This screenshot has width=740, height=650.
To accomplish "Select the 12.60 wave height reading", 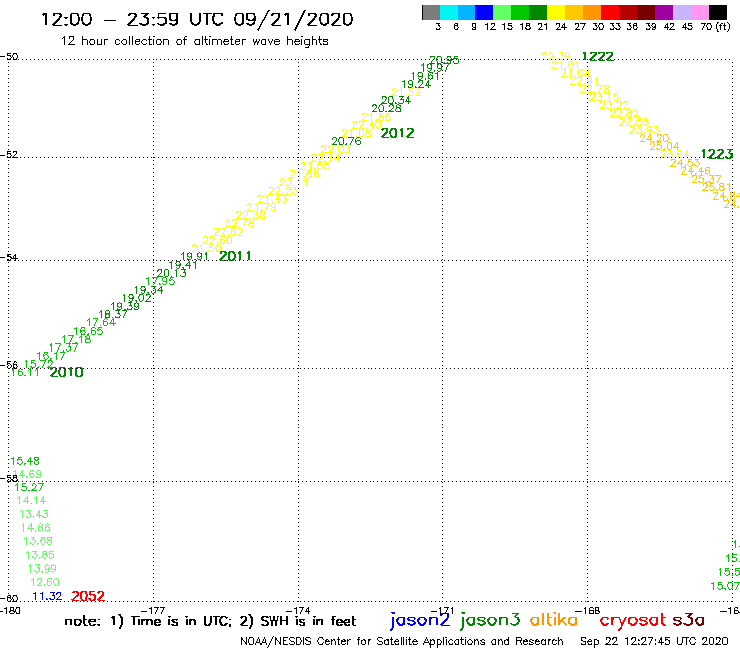I will click(x=45, y=582).
